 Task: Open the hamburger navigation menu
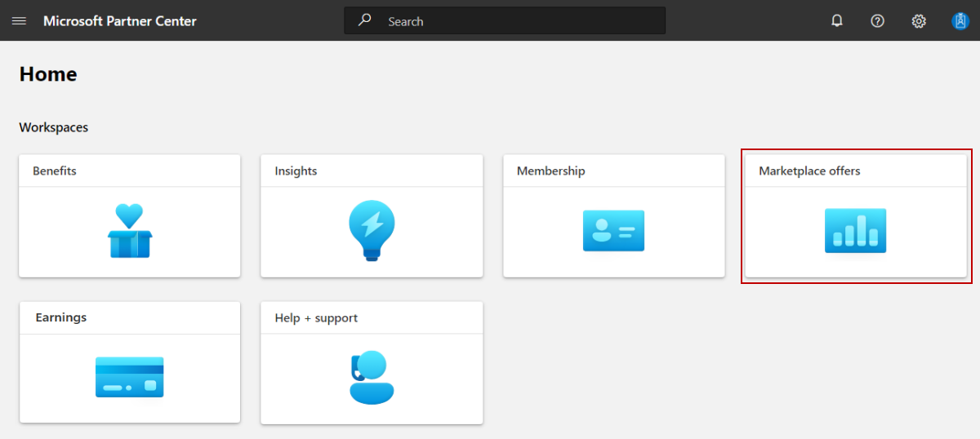(19, 20)
